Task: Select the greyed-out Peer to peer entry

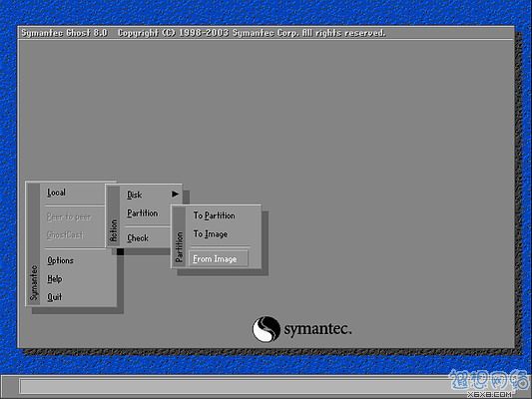Action: coord(68,217)
